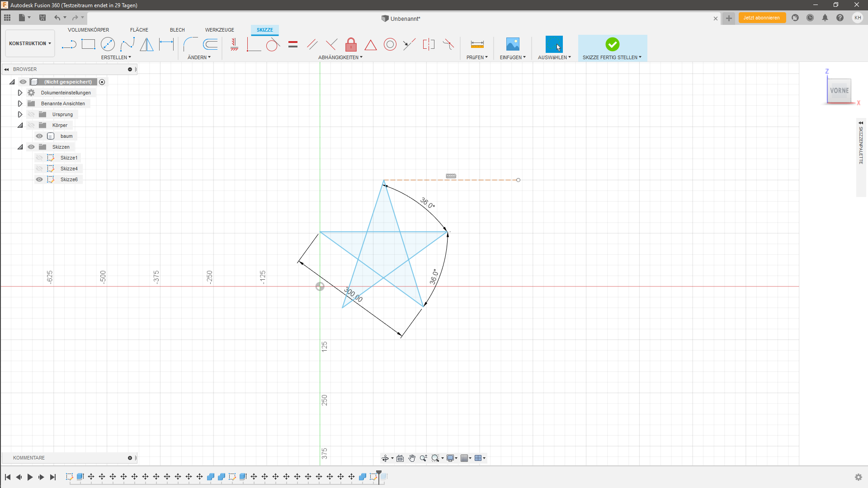Open the KONSTRUKTION dropdown
This screenshot has width=868, height=488.
click(x=29, y=43)
